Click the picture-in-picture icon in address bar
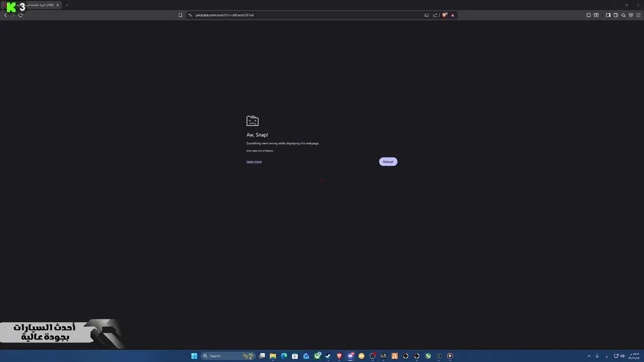This screenshot has height=362, width=644. (427, 15)
